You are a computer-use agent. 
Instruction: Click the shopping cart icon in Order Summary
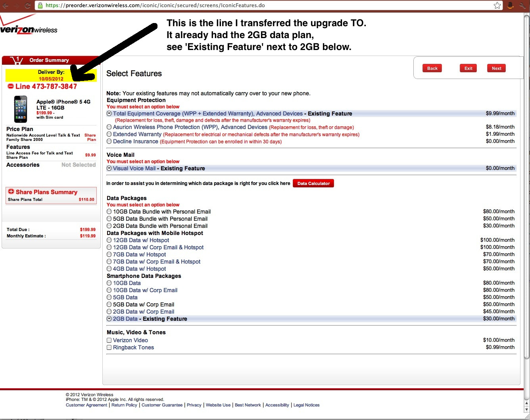click(x=17, y=60)
